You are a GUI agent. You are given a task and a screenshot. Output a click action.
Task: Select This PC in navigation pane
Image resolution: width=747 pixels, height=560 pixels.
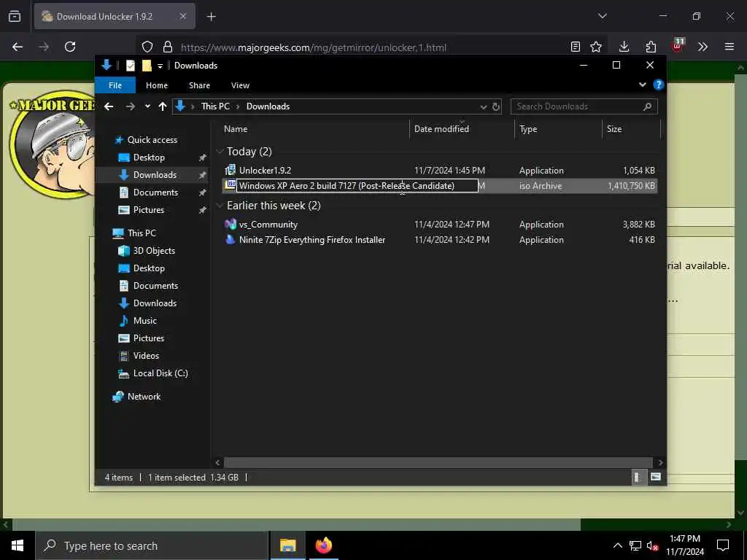142,233
